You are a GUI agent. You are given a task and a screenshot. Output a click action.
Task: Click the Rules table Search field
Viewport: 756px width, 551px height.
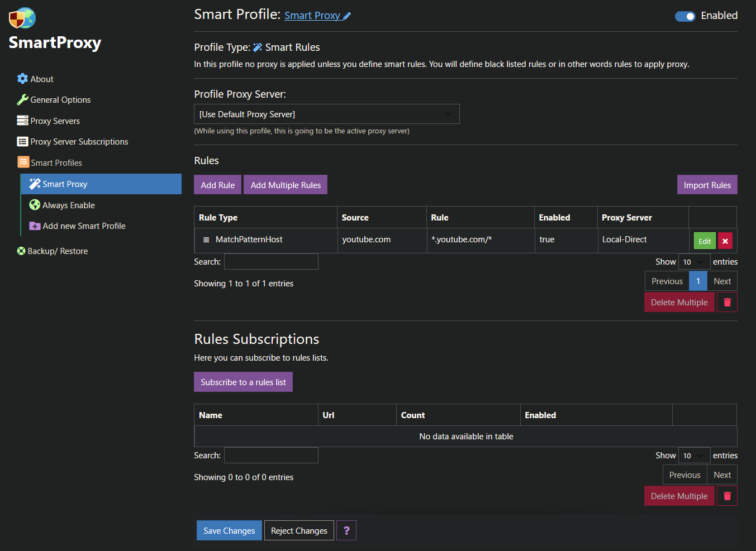[271, 262]
